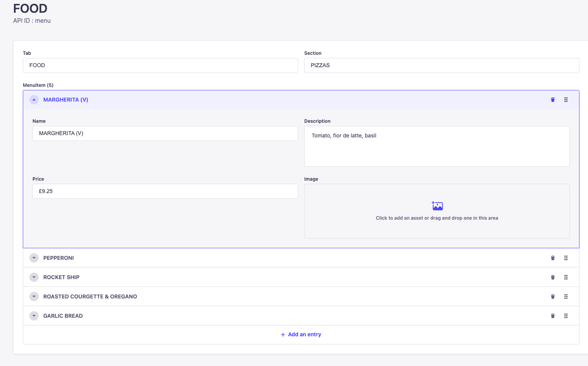
Task: Expand the PEPPERONI entry
Action: pos(34,258)
